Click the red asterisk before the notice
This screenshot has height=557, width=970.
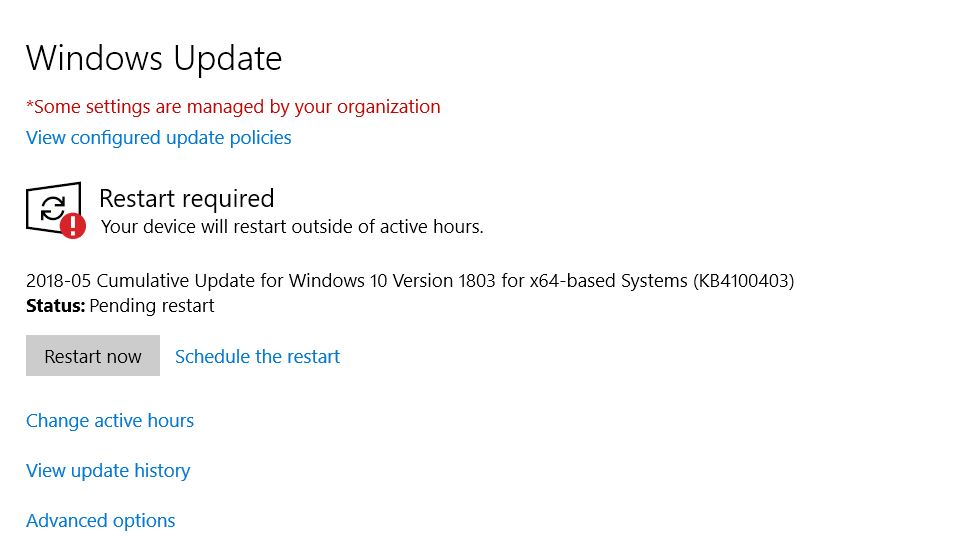[30, 105]
